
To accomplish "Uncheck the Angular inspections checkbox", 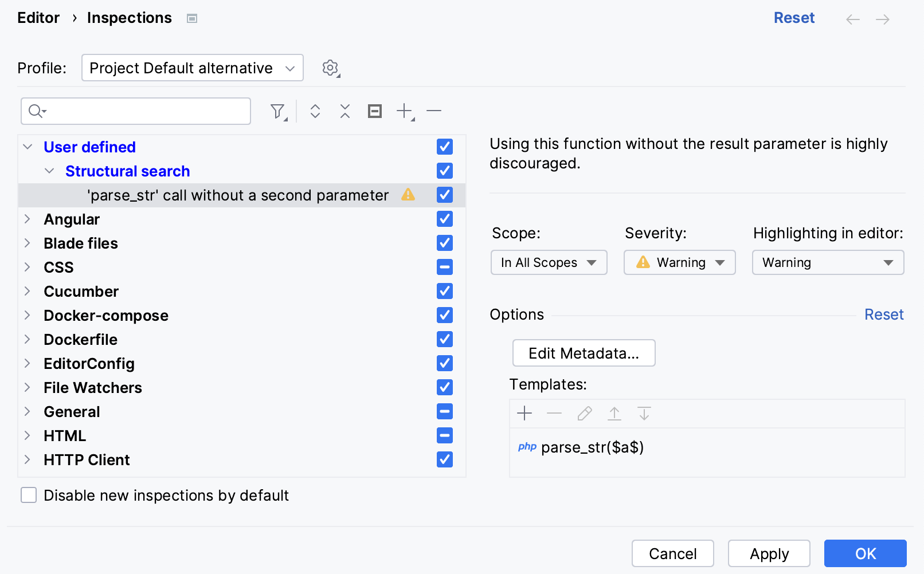I will click(445, 219).
